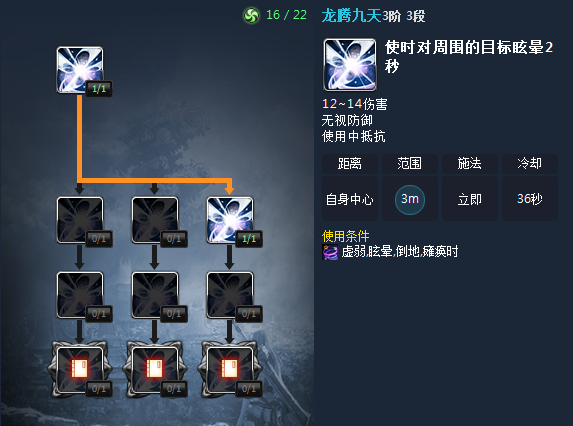
Task: Click the active right-column second-tier skill node
Action: [x=229, y=220]
